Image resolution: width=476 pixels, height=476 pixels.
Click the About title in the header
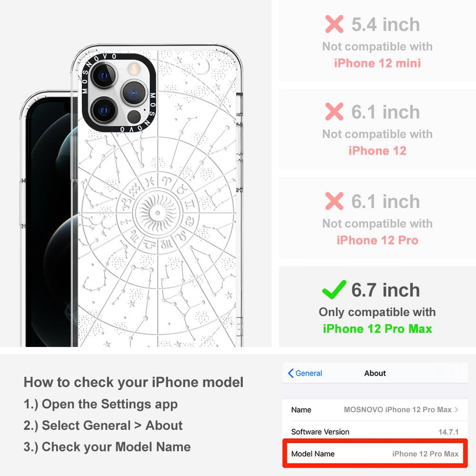click(x=375, y=373)
